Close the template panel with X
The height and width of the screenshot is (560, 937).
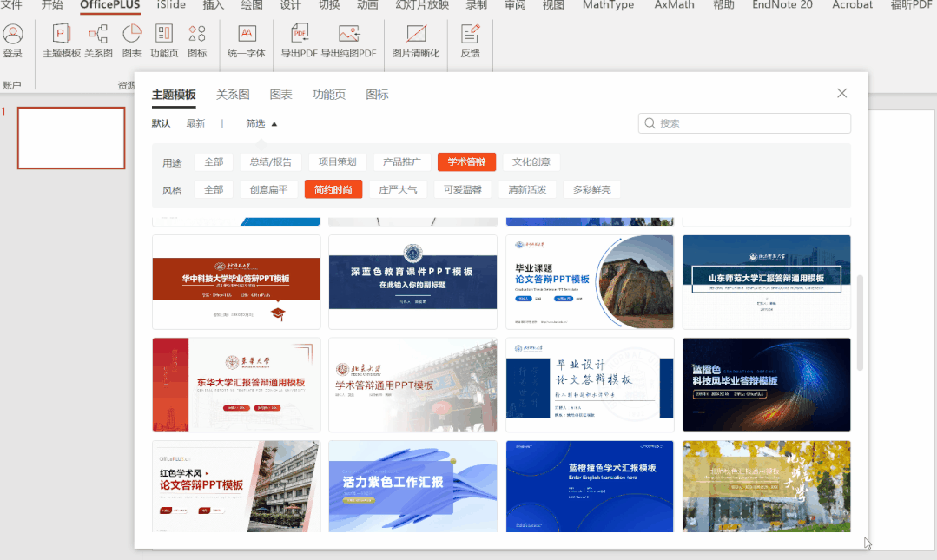(x=842, y=93)
